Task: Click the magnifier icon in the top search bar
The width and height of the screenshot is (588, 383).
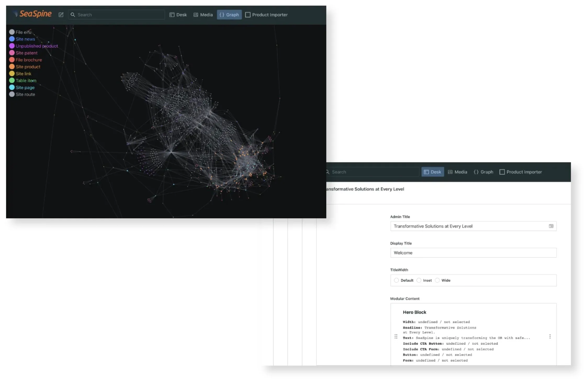Action: [x=73, y=15]
